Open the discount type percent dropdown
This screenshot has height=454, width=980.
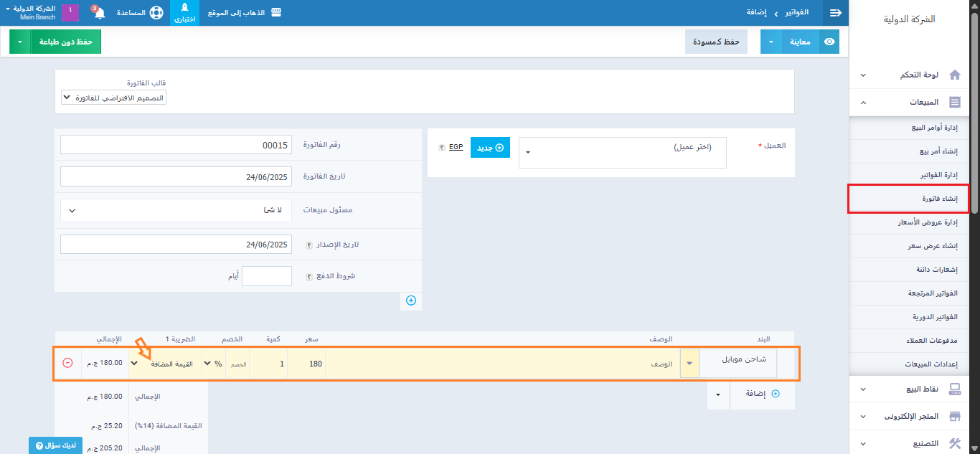click(x=215, y=364)
